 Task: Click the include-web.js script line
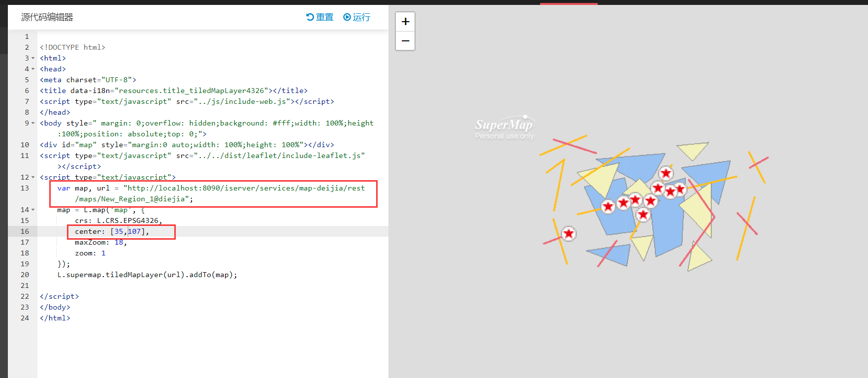coord(187,101)
